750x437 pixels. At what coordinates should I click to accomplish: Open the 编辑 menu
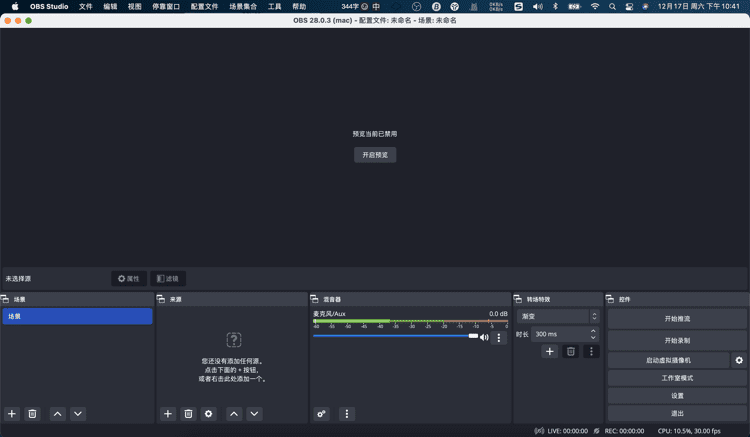[x=110, y=6]
